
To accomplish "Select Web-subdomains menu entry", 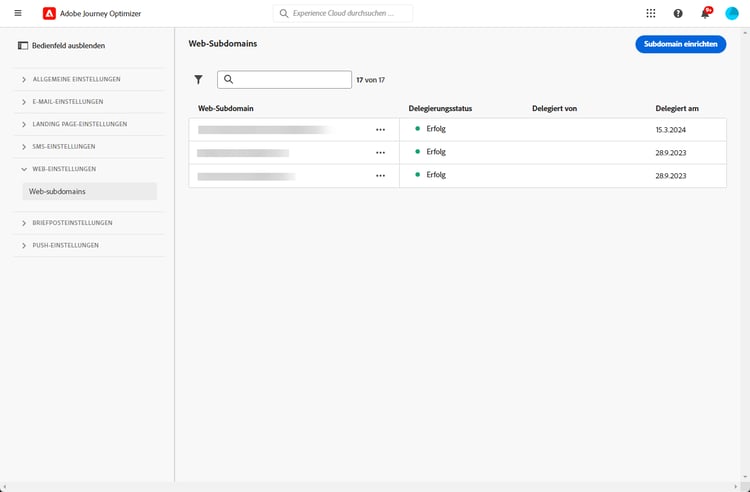I will click(57, 191).
